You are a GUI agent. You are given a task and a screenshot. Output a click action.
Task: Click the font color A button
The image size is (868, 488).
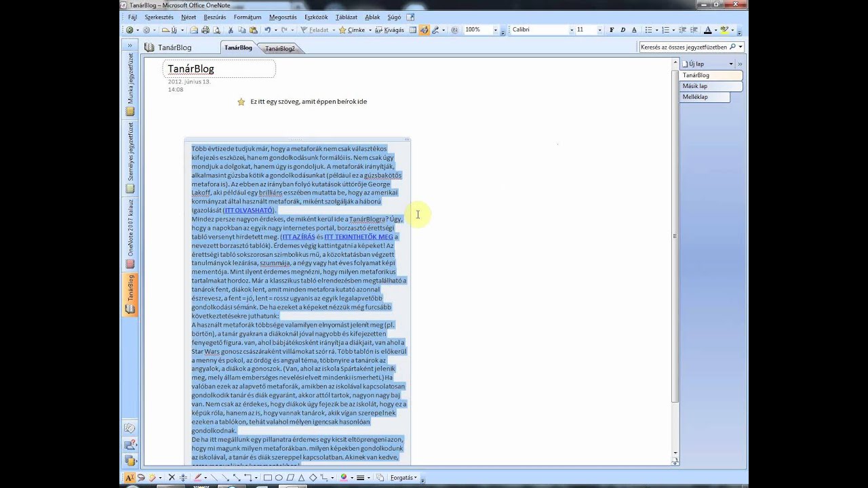[707, 30]
